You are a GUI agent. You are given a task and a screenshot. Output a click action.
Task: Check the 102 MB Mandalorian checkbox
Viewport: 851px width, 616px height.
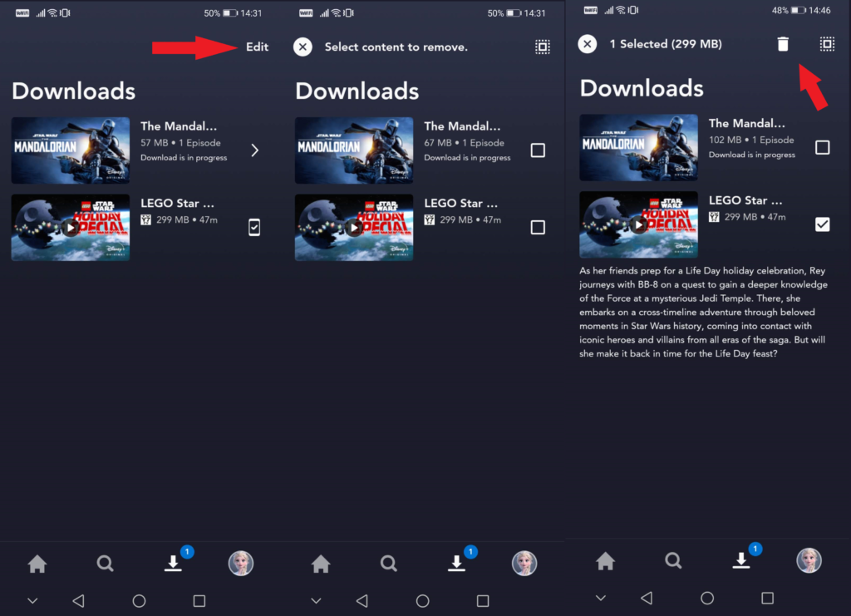coord(822,148)
